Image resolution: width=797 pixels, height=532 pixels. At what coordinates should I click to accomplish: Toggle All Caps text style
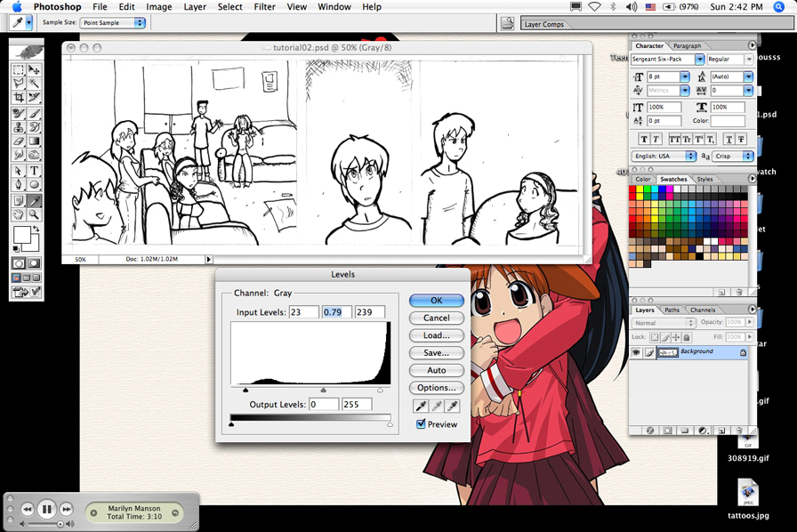(674, 140)
